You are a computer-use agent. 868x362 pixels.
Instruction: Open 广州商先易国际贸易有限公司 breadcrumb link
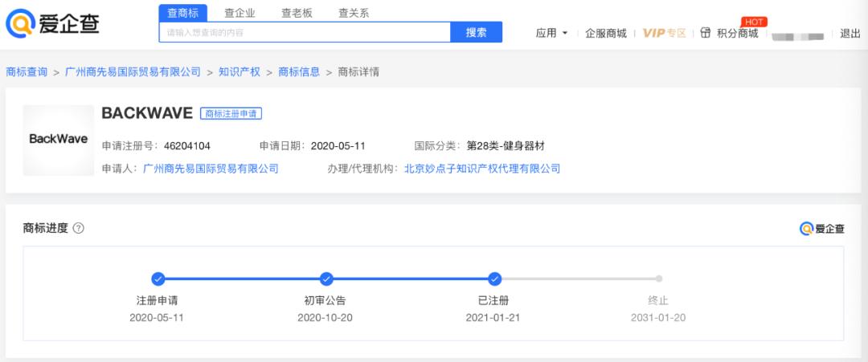pos(133,72)
